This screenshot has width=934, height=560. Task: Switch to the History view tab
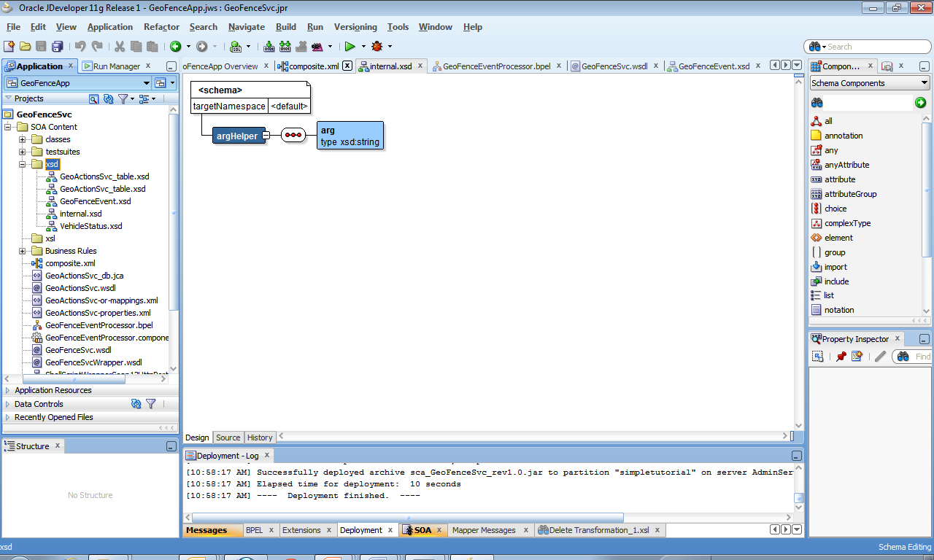coord(260,437)
